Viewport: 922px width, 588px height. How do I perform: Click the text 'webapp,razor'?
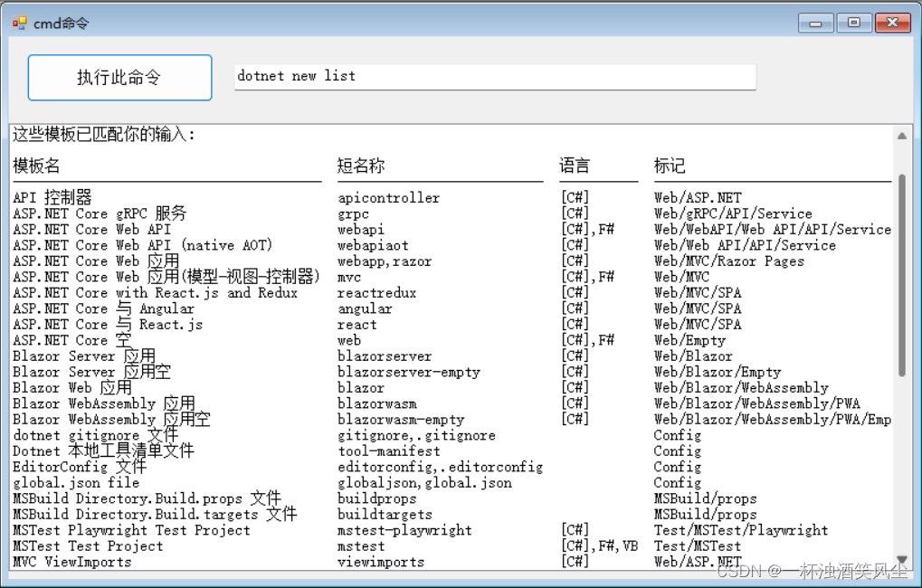point(385,261)
